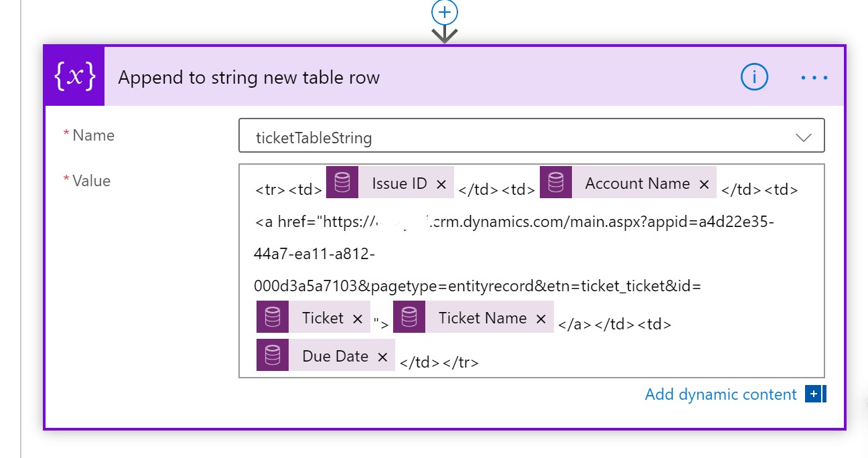The height and width of the screenshot is (458, 868).
Task: Click the href URL text in the Value field
Action: 514,254
